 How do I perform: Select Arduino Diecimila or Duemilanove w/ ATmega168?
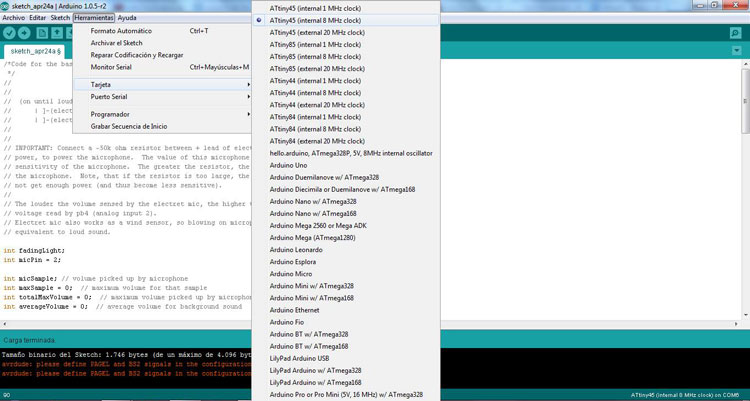pos(345,189)
